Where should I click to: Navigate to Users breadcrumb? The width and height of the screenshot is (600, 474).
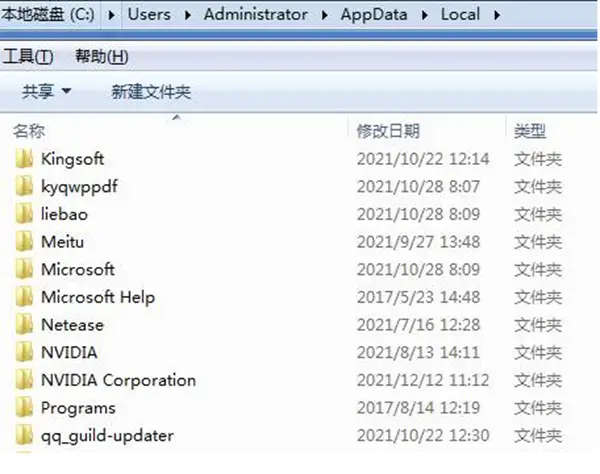149,15
